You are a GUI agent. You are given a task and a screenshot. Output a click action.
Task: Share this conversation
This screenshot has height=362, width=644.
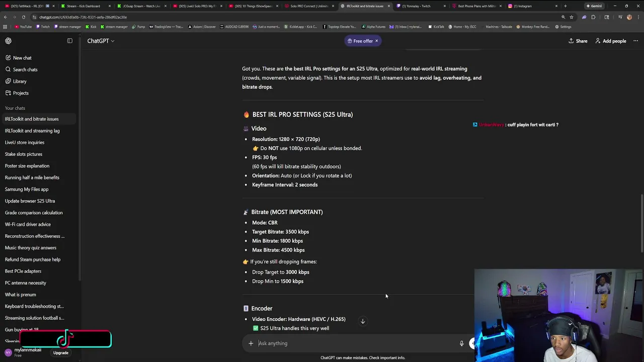point(578,41)
